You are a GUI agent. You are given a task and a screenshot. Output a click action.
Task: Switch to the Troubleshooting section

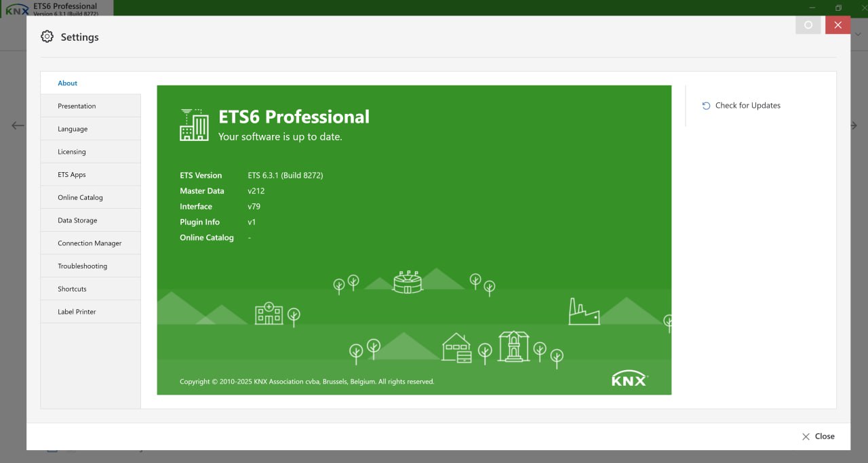(82, 266)
